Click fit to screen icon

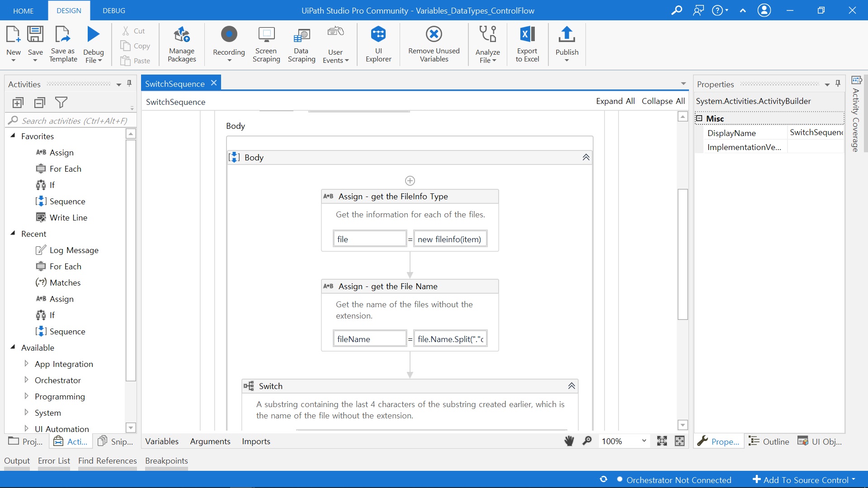pos(662,441)
